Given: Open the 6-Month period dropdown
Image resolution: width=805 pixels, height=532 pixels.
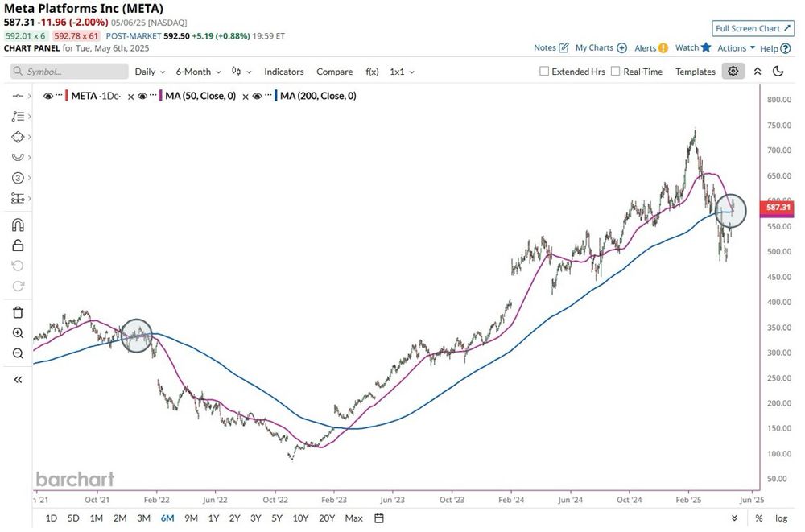Looking at the screenshot, I should coord(198,72).
